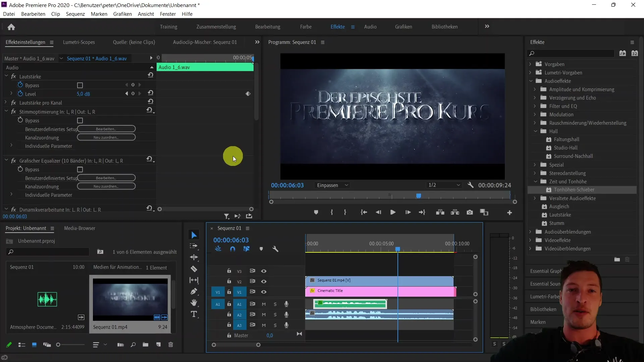This screenshot has height=362, width=644.
Task: Expand the Audioüberblendungen effects category
Action: pyautogui.click(x=530, y=232)
